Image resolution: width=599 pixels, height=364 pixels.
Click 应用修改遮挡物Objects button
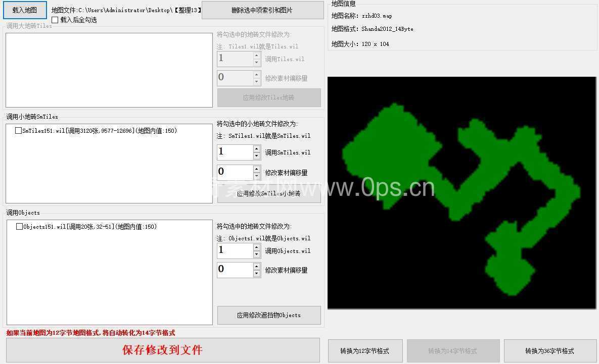click(269, 315)
